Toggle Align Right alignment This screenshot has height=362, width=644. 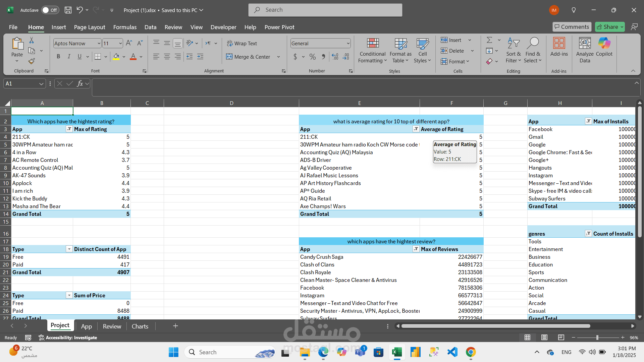tap(178, 57)
